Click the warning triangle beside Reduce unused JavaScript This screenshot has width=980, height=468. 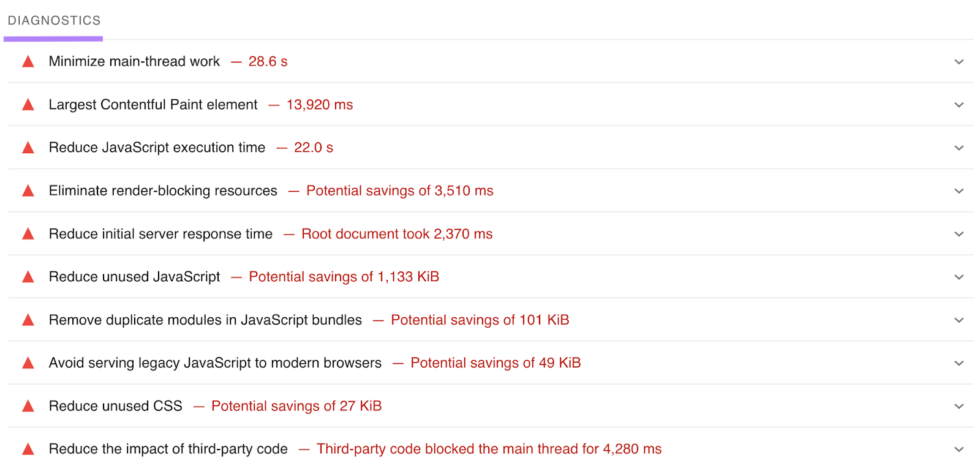coord(28,277)
